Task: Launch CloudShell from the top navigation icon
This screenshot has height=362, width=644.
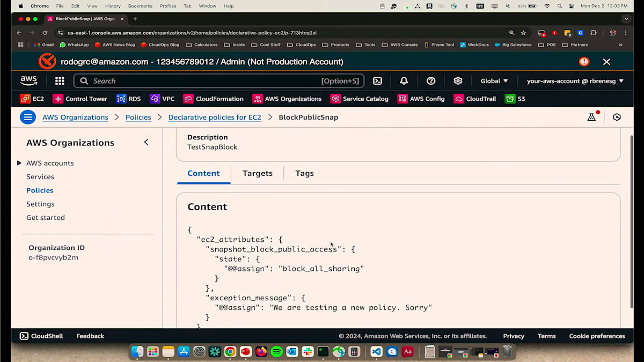Action: tap(378, 81)
